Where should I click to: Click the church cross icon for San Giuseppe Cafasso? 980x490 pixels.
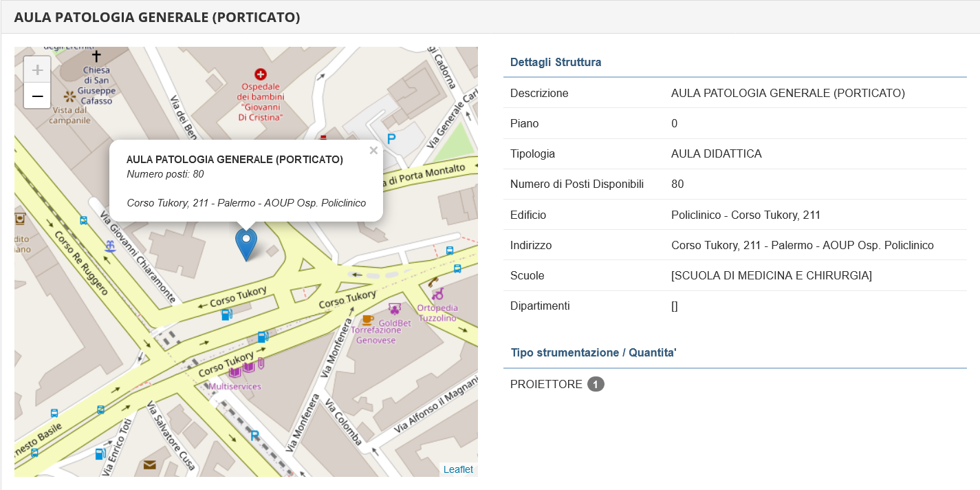coord(96,56)
